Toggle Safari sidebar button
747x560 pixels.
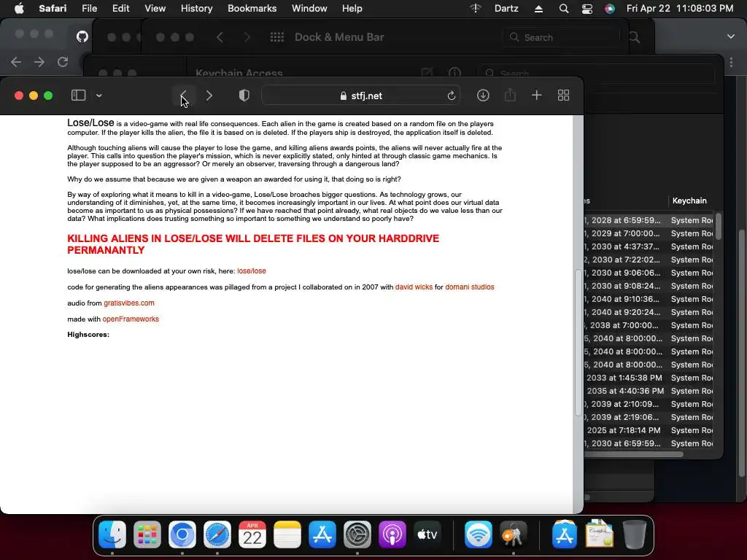click(78, 96)
